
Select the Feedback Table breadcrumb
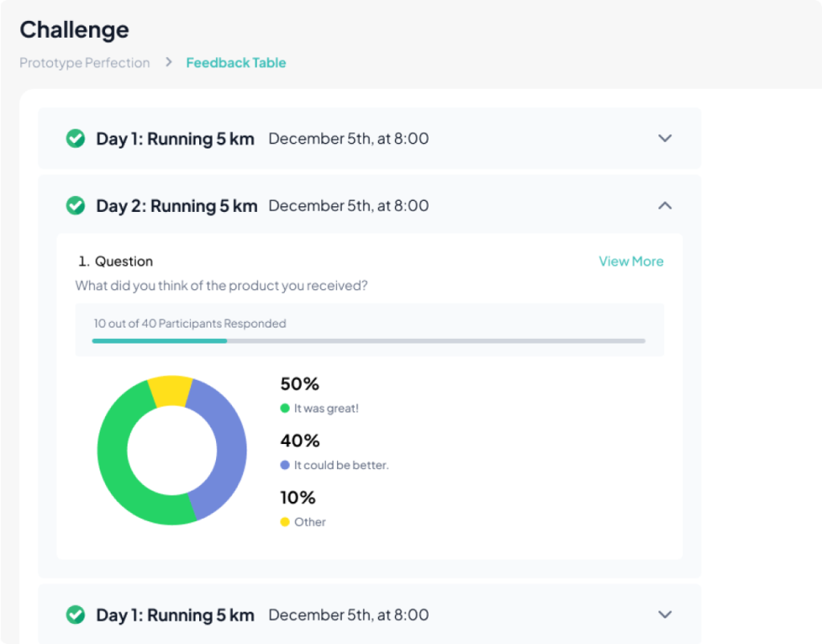(x=236, y=63)
